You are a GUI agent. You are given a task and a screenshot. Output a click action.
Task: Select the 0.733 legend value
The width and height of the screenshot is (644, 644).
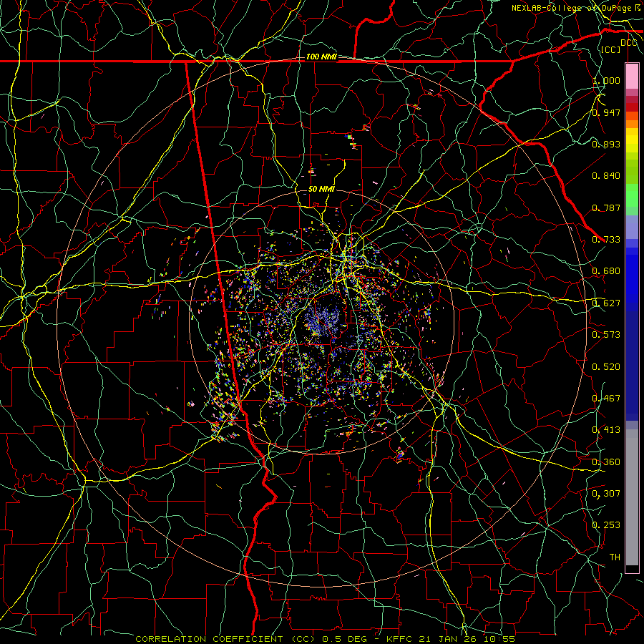(x=606, y=240)
